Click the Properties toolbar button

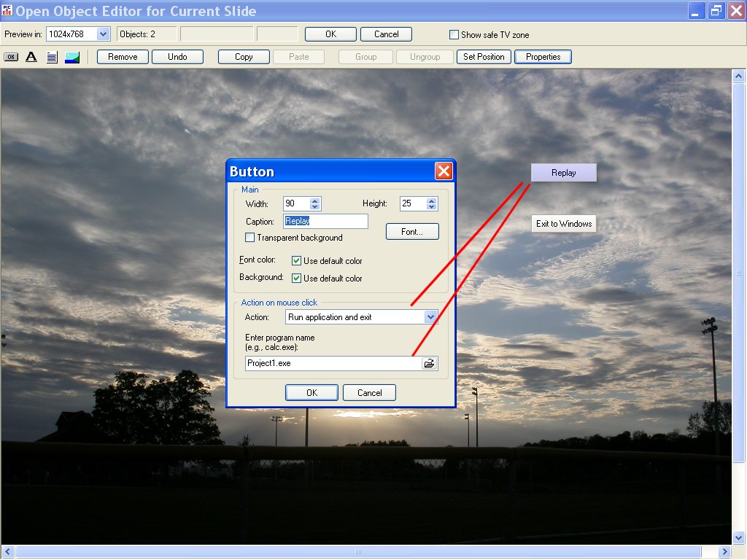tap(543, 57)
